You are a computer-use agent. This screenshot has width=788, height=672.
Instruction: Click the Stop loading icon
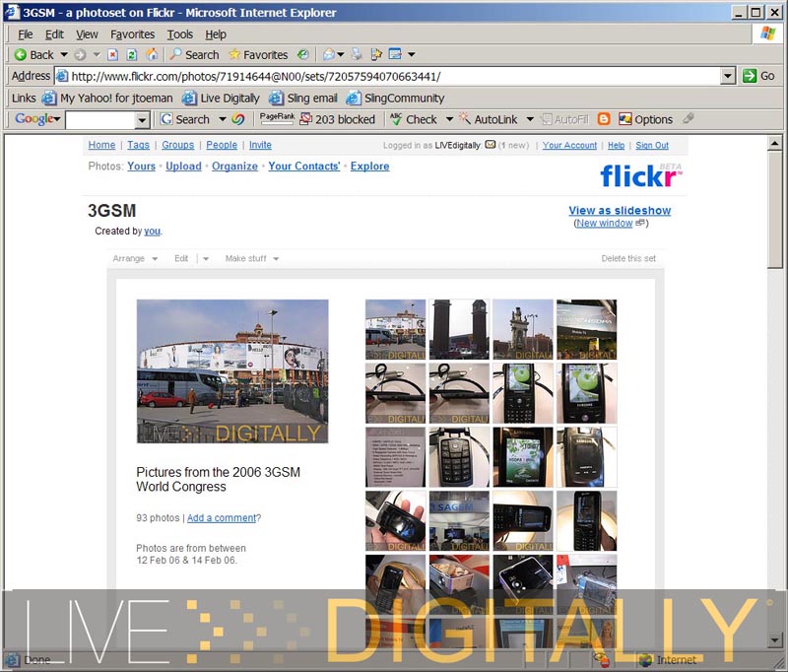tap(113, 55)
